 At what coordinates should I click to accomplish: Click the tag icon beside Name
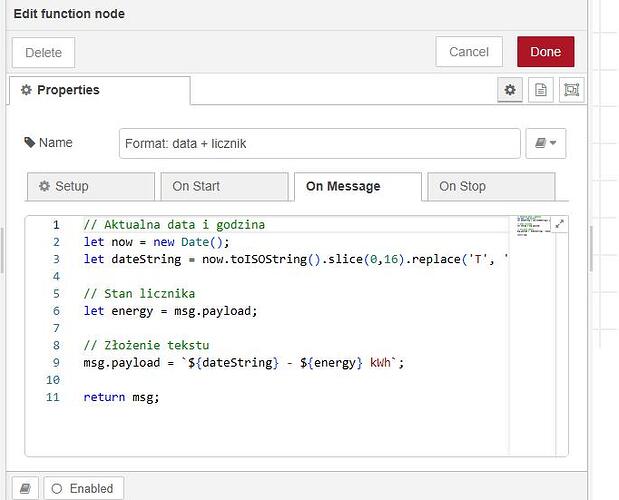pyautogui.click(x=30, y=142)
